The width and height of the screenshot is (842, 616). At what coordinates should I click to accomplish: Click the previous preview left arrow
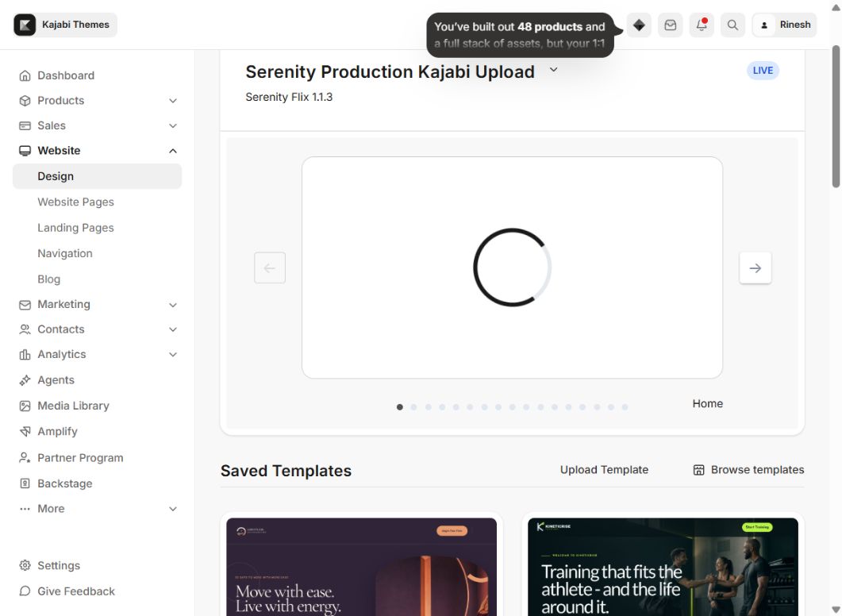[270, 268]
